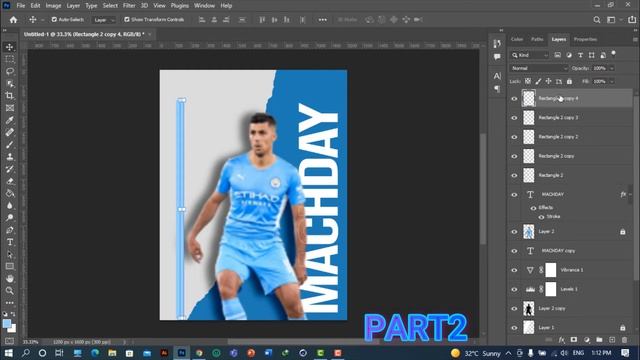Open the Auto-Select Layer dropdown
This screenshot has width=640, height=360.
104,20
